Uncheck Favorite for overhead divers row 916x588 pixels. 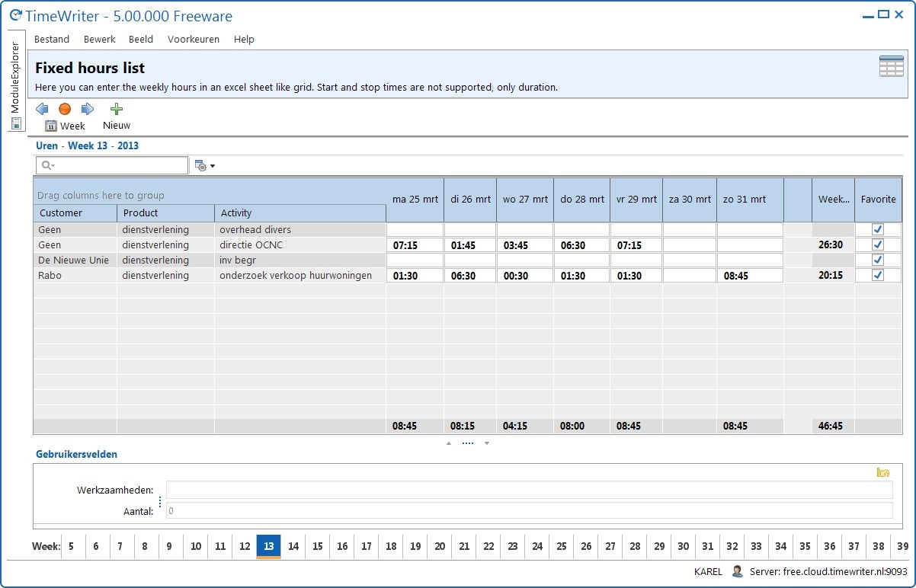click(x=877, y=229)
